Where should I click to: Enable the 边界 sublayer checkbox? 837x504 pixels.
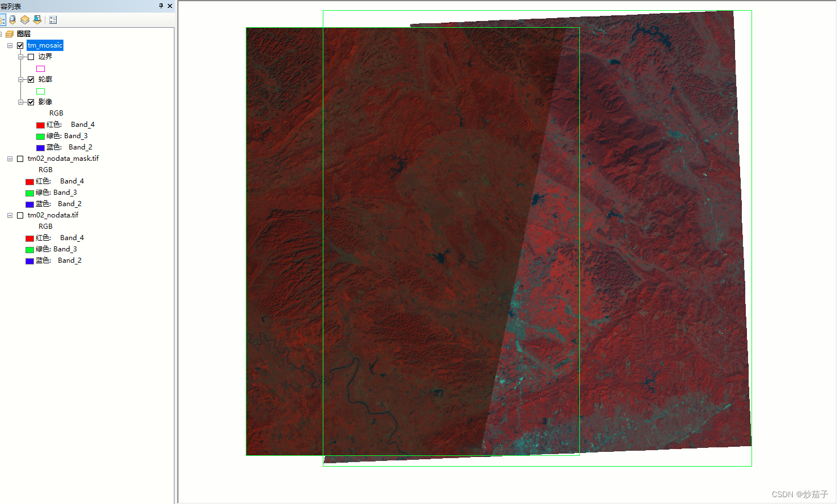tap(31, 57)
